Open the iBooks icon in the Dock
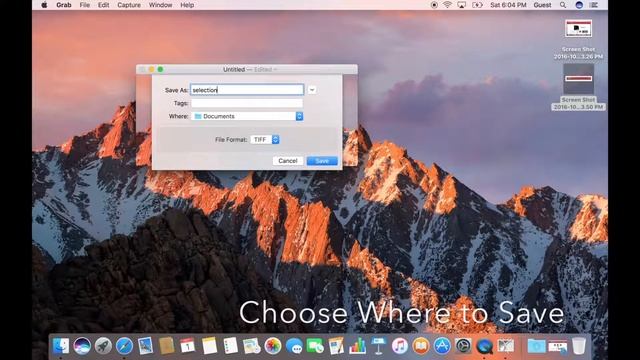 (x=421, y=346)
